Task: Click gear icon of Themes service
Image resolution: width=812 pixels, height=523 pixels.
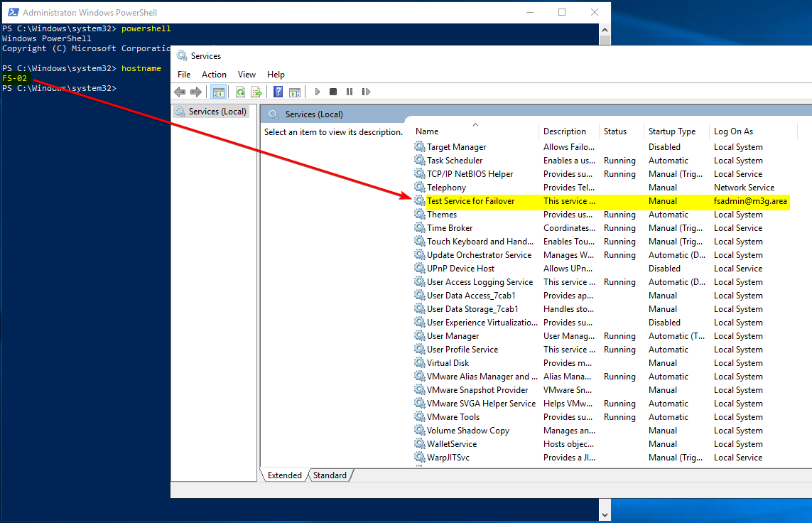Action: [419, 214]
